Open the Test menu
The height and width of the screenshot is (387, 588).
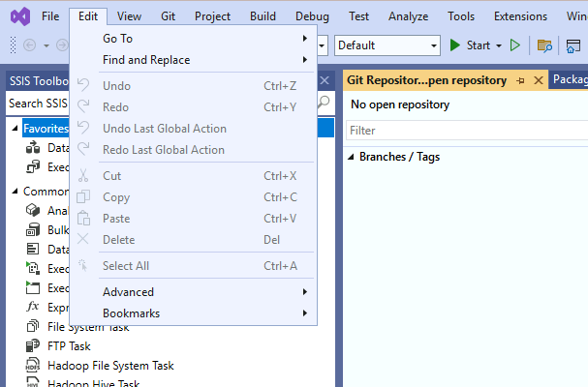pos(358,16)
